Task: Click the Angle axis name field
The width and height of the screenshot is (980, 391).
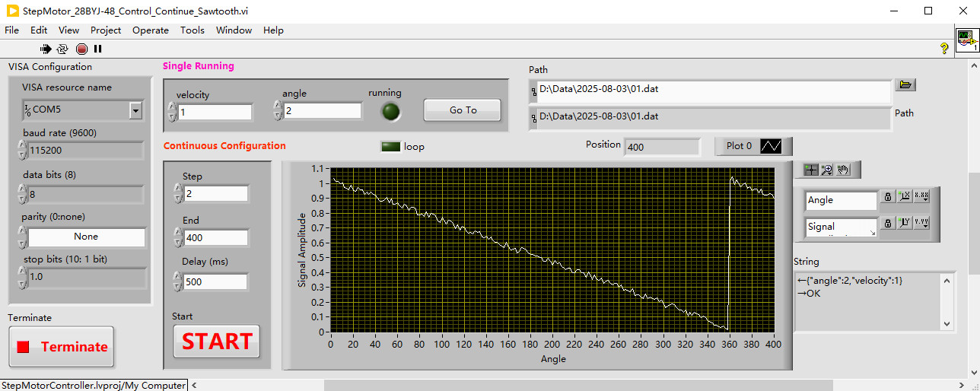Action: point(841,200)
